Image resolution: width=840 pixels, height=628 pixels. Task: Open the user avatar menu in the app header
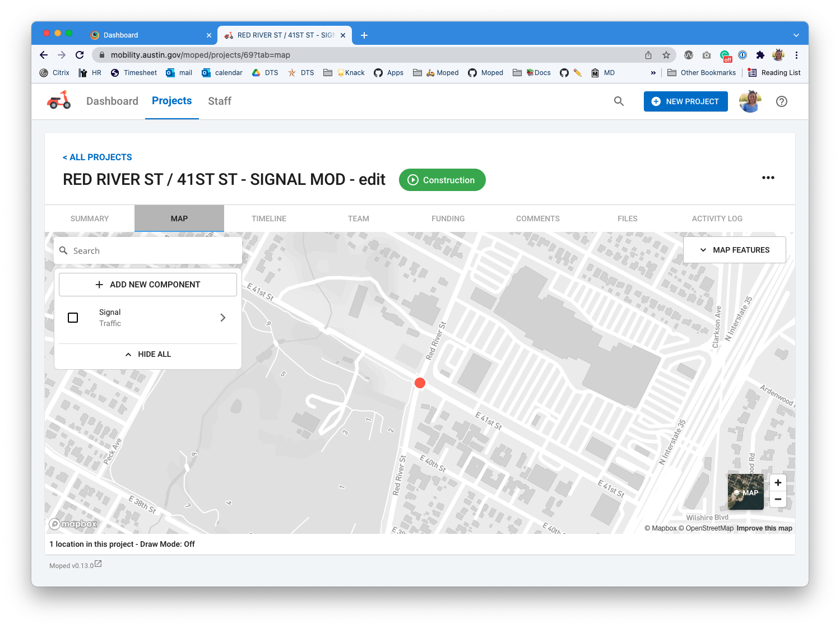click(750, 101)
